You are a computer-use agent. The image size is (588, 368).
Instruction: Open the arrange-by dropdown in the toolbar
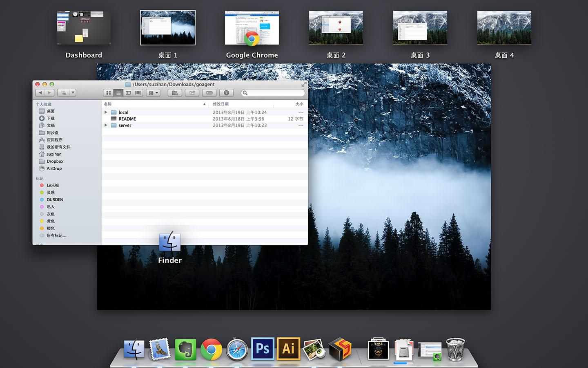[x=153, y=92]
